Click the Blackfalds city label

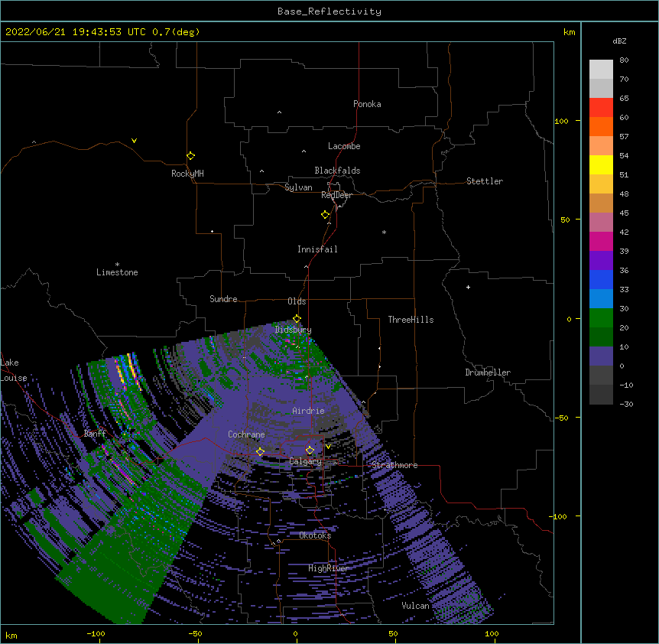[337, 171]
